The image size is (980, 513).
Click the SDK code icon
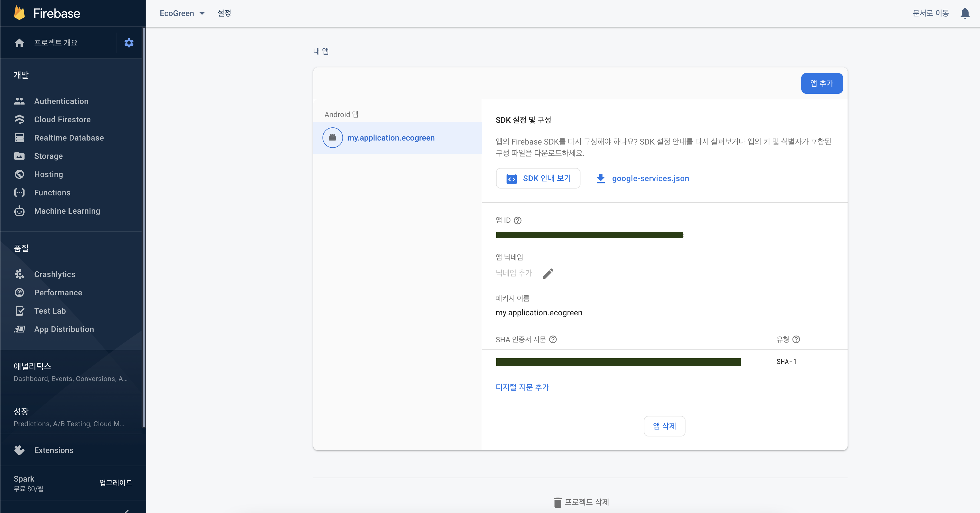[512, 179]
